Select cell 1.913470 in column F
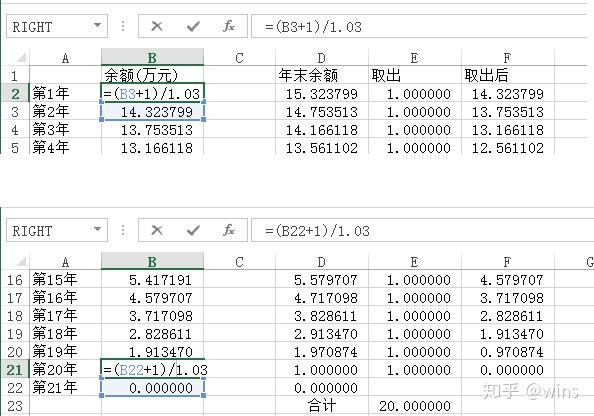This screenshot has height=416, width=594. (x=508, y=334)
